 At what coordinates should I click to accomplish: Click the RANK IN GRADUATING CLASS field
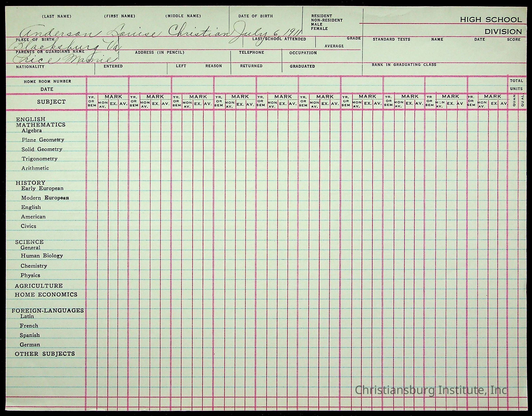(x=404, y=65)
